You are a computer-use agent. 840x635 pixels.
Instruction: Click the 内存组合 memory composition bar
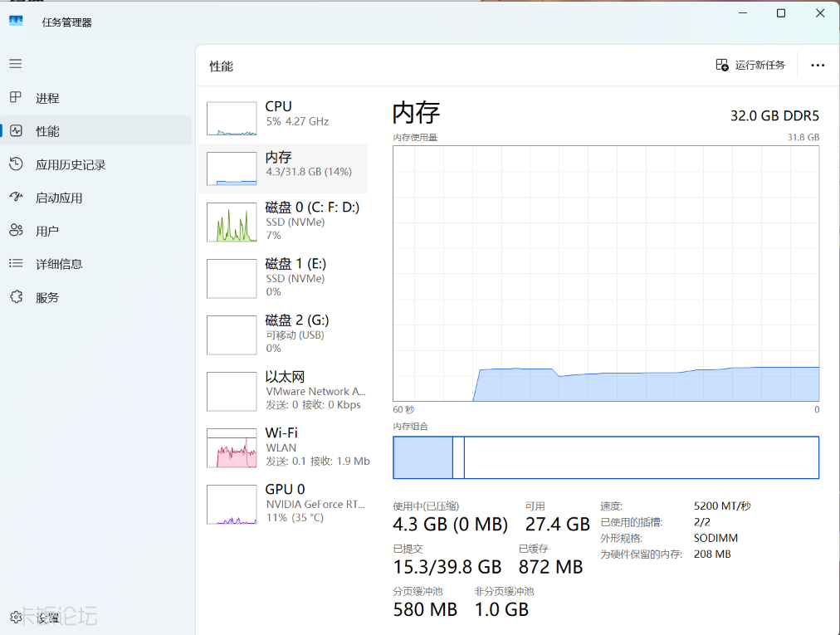click(606, 457)
